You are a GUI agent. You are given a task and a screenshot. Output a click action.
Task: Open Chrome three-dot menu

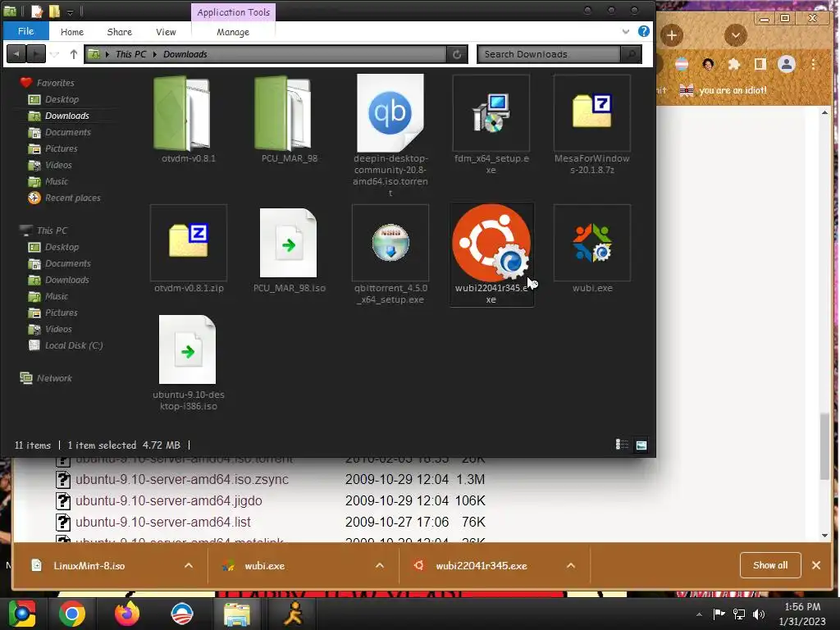tap(813, 64)
